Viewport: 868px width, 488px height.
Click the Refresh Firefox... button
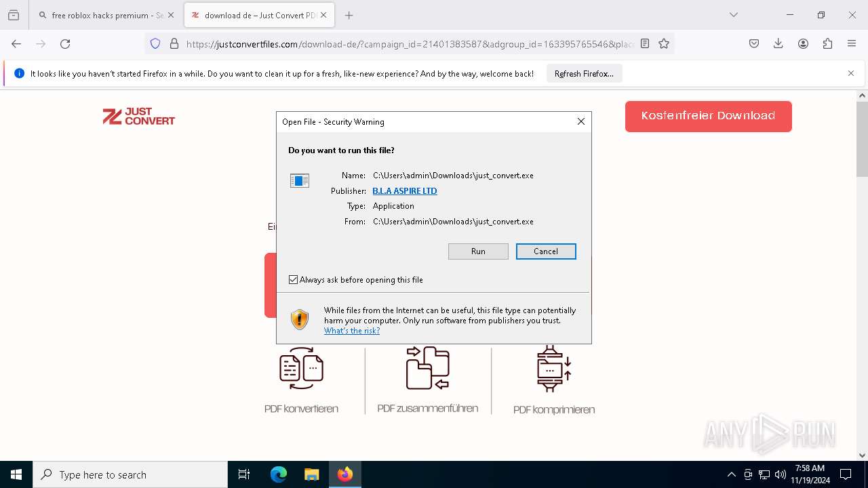tap(584, 74)
